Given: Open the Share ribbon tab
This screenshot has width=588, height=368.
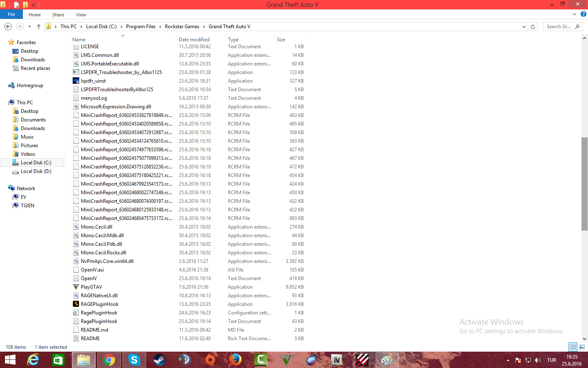Looking at the screenshot, I should click(x=58, y=15).
